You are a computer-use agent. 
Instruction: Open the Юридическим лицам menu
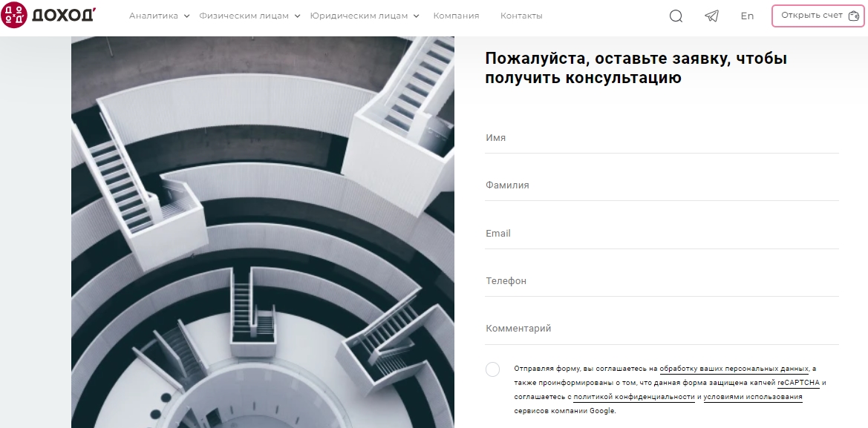point(359,16)
